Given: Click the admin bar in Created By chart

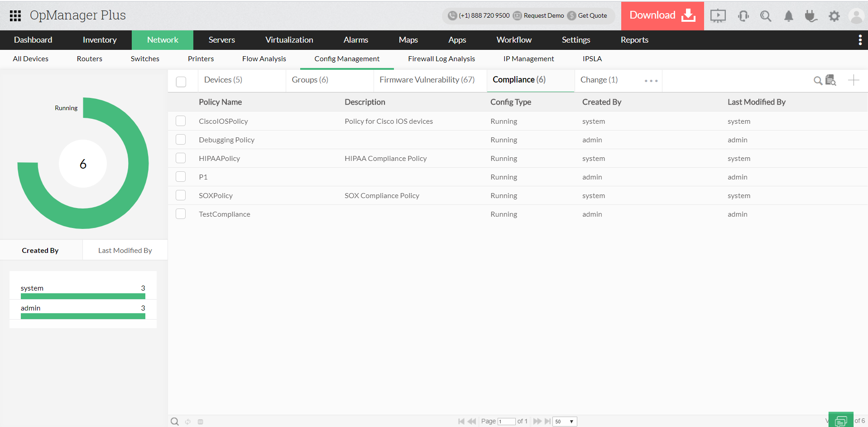Looking at the screenshot, I should [83, 316].
